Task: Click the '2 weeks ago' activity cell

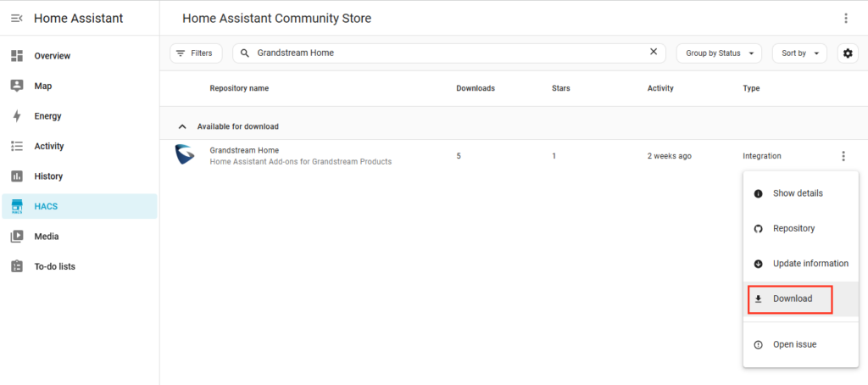Action: coord(670,156)
